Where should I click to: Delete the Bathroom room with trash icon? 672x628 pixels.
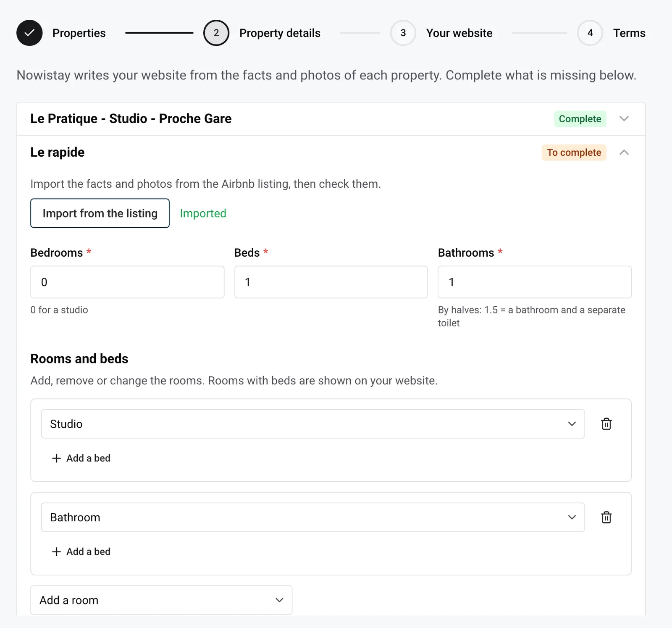coord(606,517)
